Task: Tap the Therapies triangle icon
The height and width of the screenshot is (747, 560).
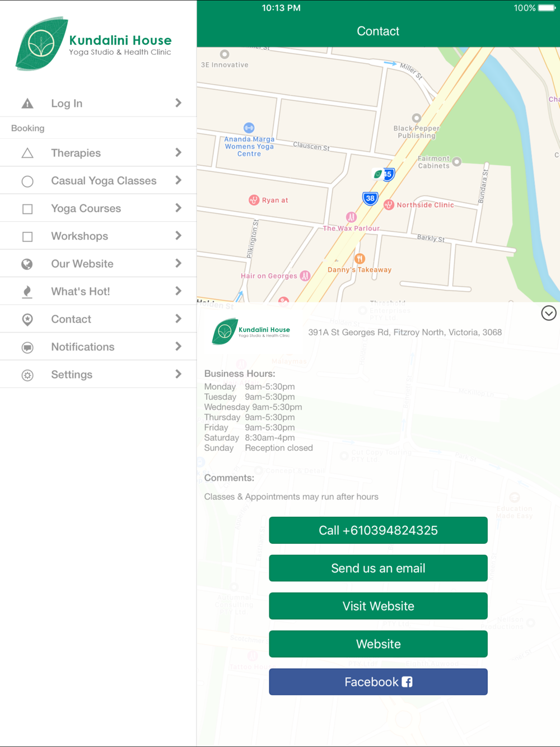Action: 27,153
